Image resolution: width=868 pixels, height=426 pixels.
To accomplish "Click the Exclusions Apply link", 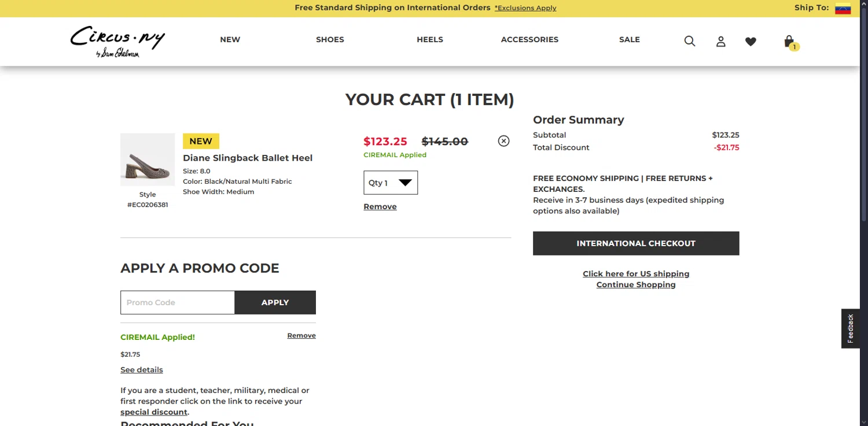I will [525, 8].
